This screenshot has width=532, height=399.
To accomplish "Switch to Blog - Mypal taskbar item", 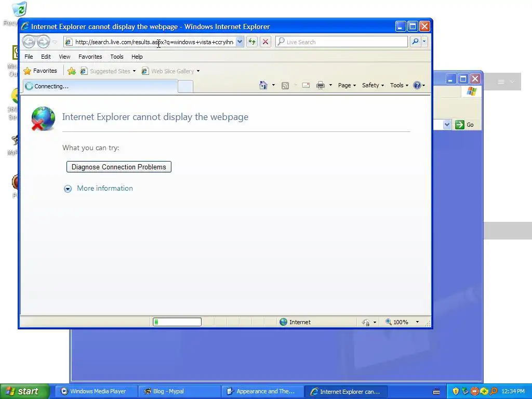I will (x=180, y=392).
